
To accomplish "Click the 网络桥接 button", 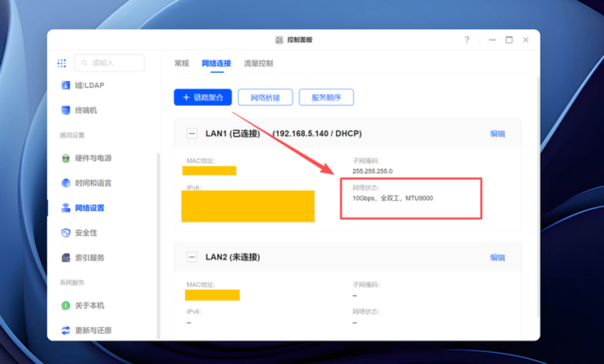I will [266, 97].
